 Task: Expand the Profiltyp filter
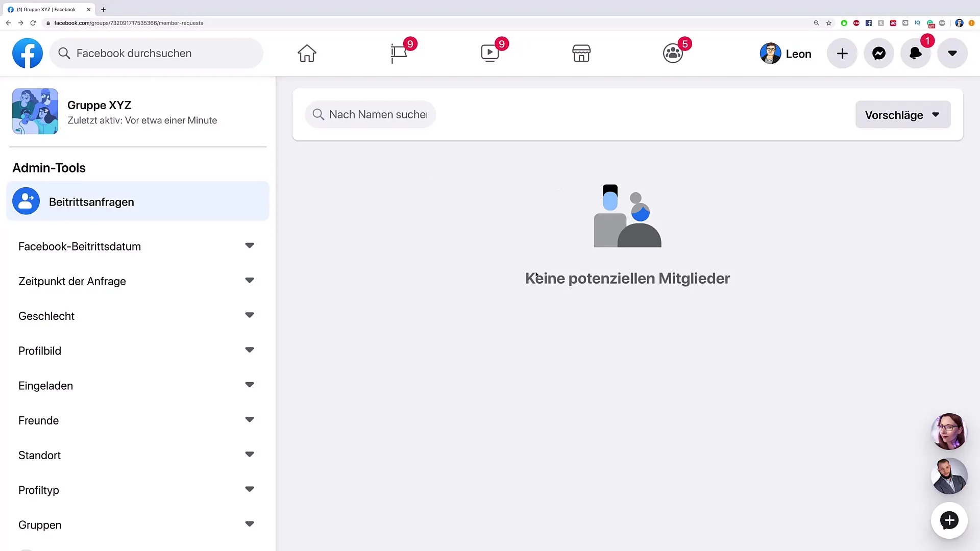point(137,490)
